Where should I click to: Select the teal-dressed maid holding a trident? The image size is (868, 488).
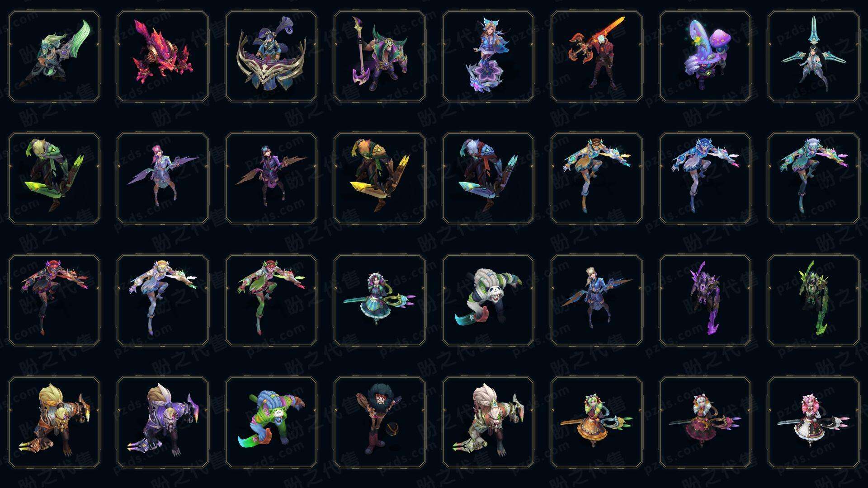[380, 300]
